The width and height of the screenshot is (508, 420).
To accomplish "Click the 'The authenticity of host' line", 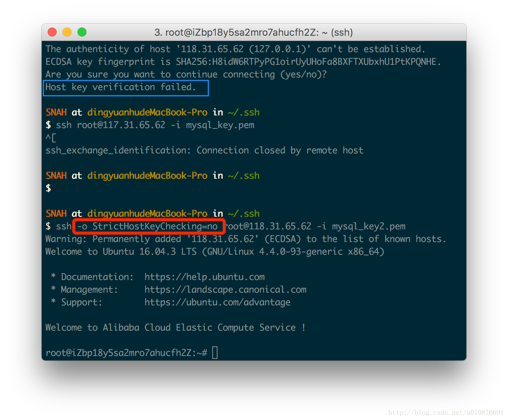I will (x=235, y=49).
